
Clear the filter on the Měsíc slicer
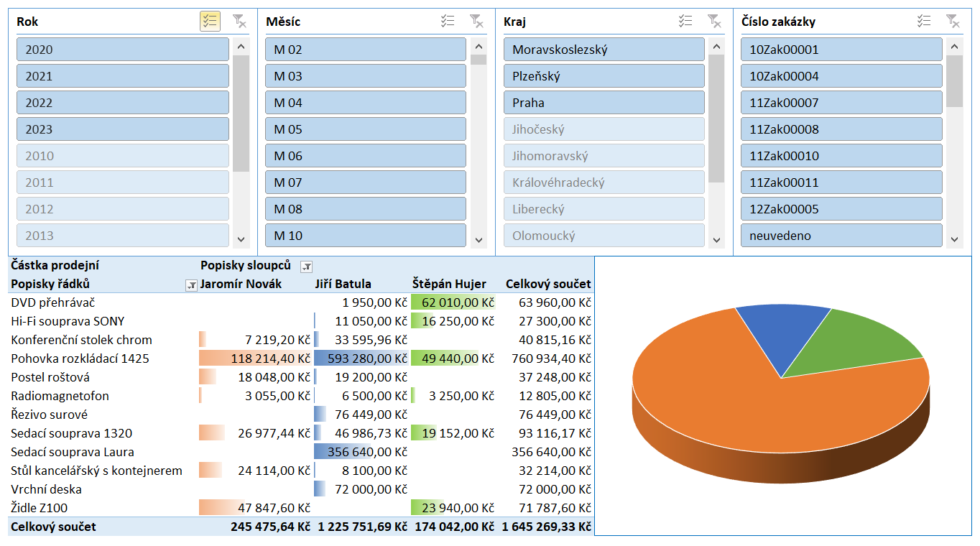(476, 22)
